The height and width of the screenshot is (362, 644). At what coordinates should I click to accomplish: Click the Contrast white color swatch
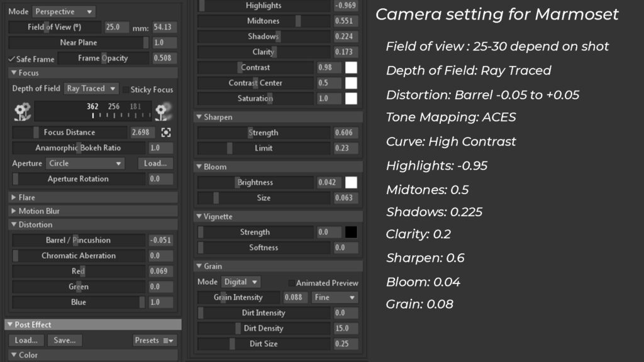[351, 67]
